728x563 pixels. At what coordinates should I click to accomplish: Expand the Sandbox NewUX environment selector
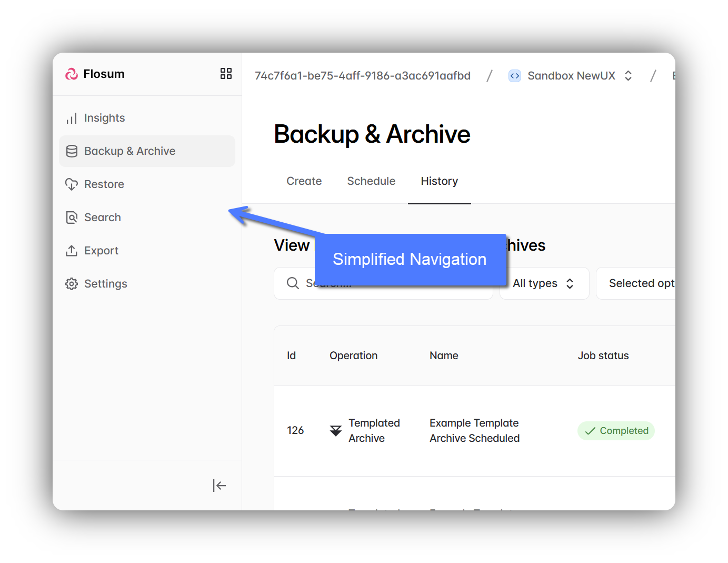[x=571, y=76]
